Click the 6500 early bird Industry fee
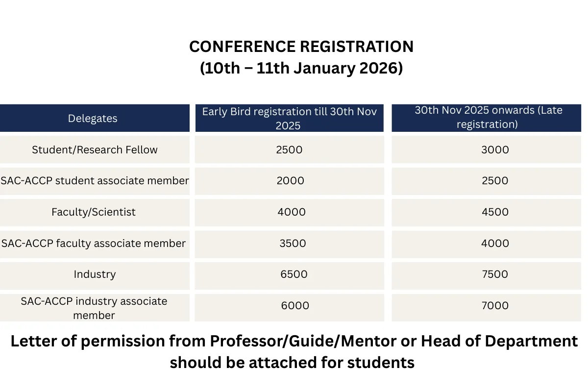Image resolution: width=588 pixels, height=392 pixels. point(294,274)
